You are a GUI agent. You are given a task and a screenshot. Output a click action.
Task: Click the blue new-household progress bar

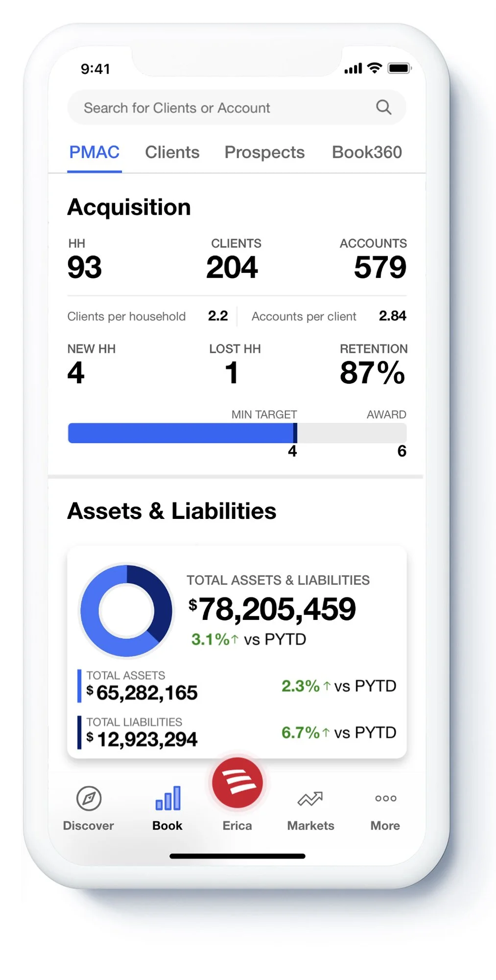click(181, 433)
